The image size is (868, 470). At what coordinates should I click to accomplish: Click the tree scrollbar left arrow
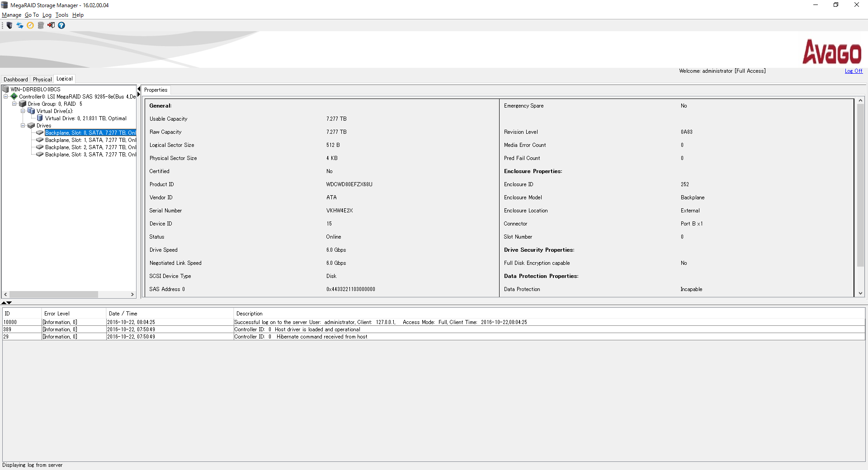pyautogui.click(x=5, y=294)
